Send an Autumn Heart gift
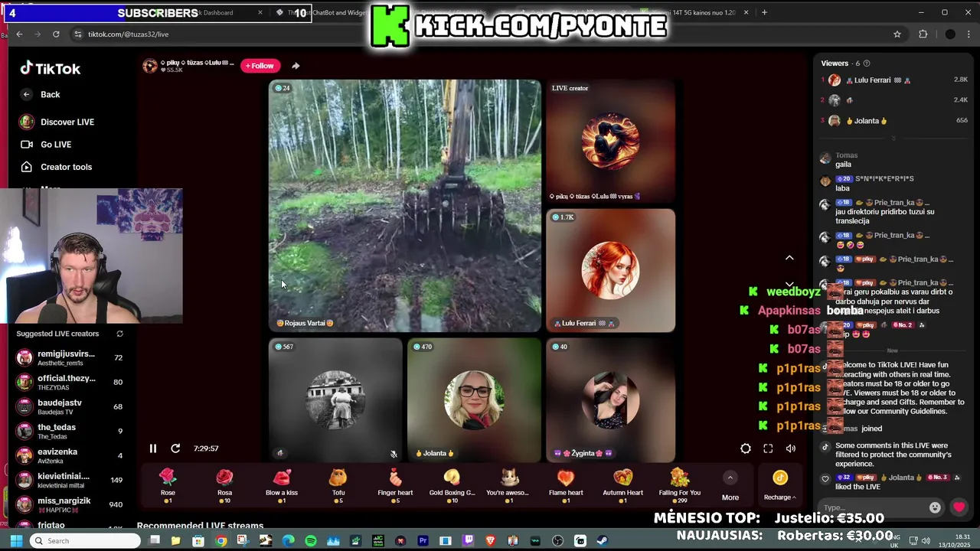The height and width of the screenshot is (551, 980). pyautogui.click(x=622, y=486)
